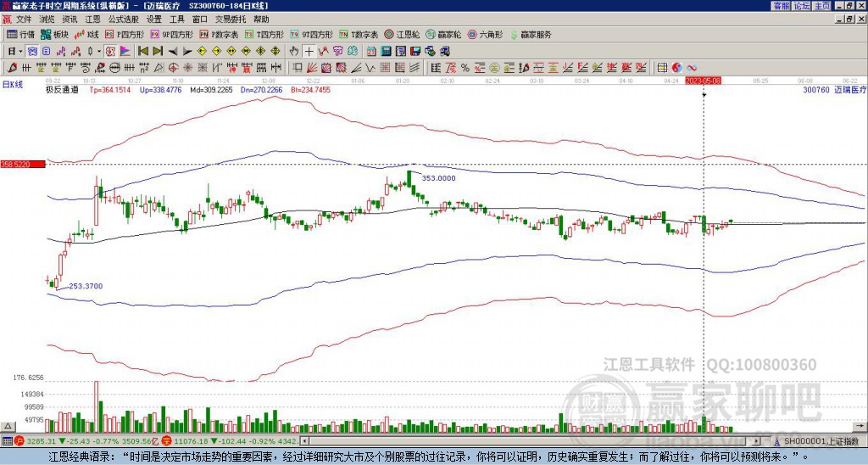Image resolution: width=868 pixels, height=465 pixels.
Task: Click the colored grid table icon
Action: pyautogui.click(x=662, y=68)
